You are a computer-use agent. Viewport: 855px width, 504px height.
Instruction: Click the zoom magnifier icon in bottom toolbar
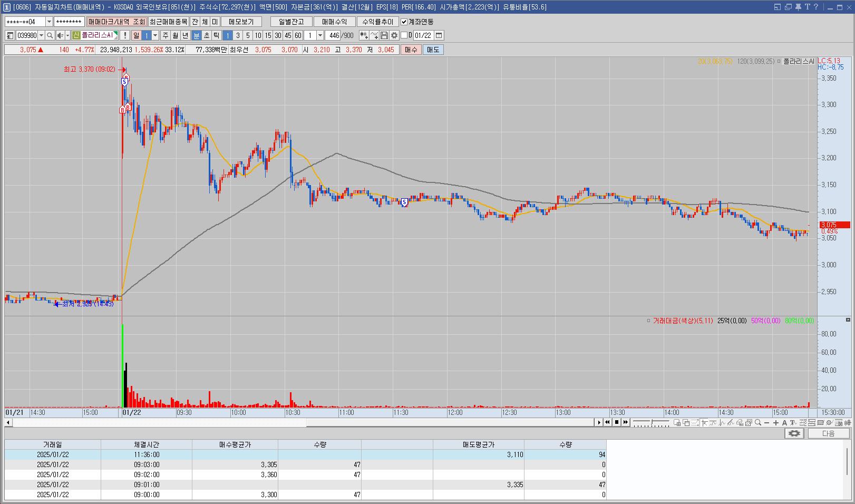pos(757,422)
